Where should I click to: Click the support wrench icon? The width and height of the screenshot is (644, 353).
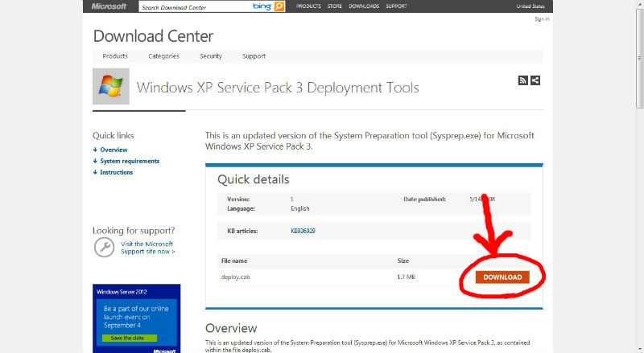point(105,248)
